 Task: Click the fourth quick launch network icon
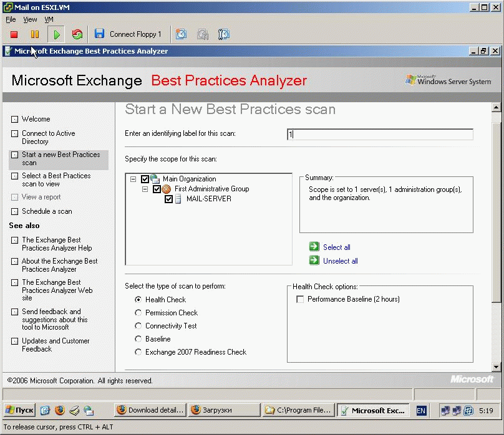89,410
